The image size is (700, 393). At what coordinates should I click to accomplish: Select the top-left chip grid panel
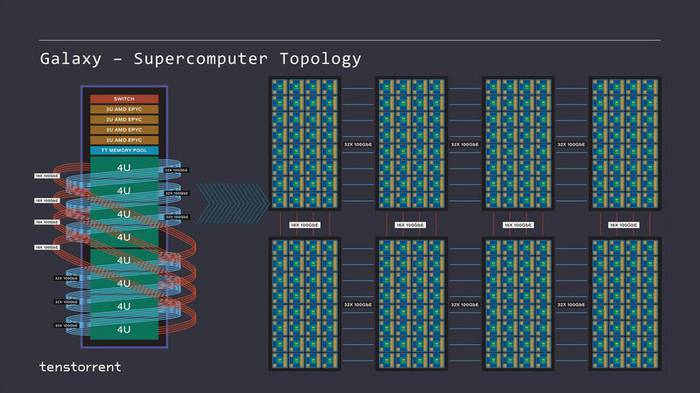point(304,143)
